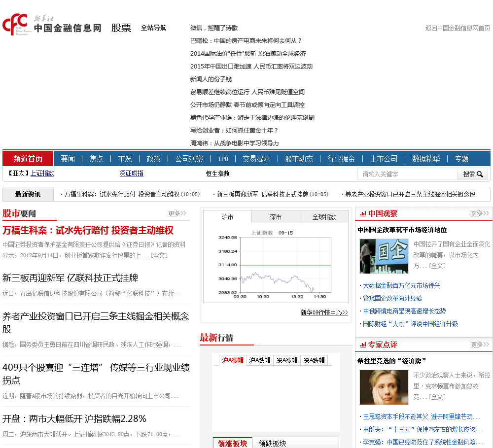Viewport: 493px width, 448px height.
Task: Click 返回中国金融信息网首页 link
Action: [x=458, y=28]
